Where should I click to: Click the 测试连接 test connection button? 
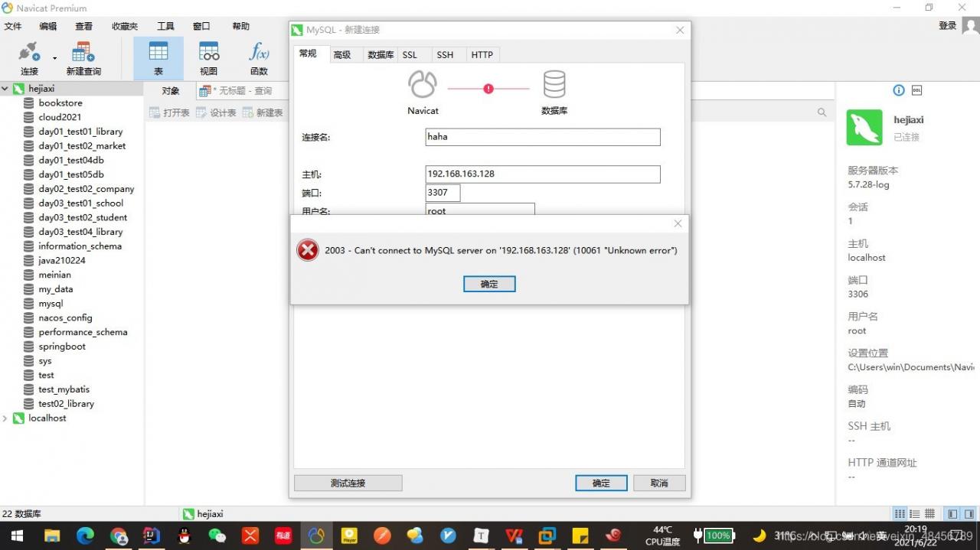click(348, 483)
